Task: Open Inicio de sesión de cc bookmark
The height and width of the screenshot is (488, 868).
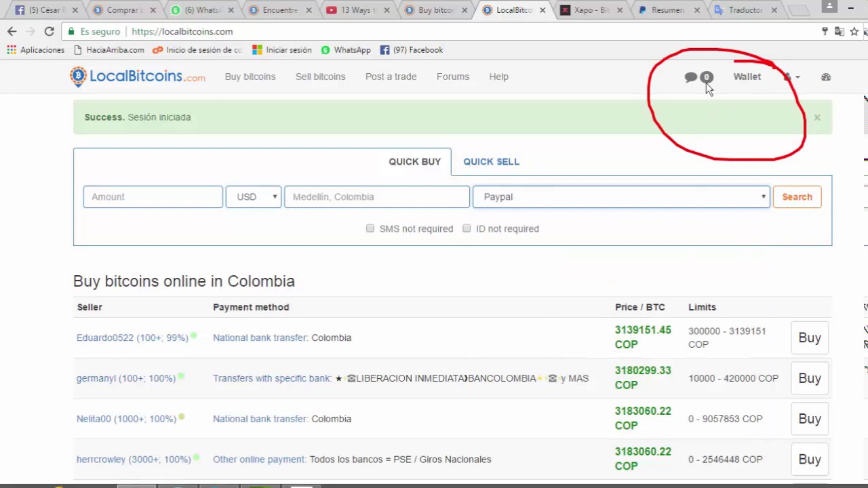Action: pos(197,50)
